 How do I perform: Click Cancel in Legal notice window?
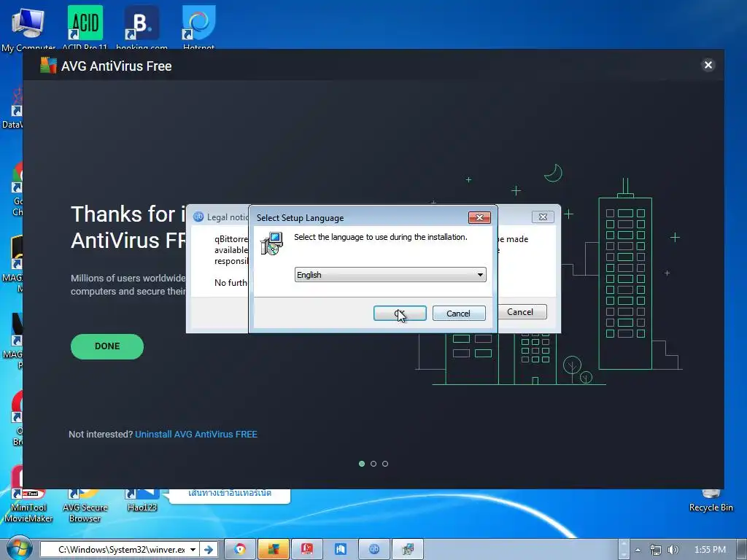pyautogui.click(x=522, y=312)
